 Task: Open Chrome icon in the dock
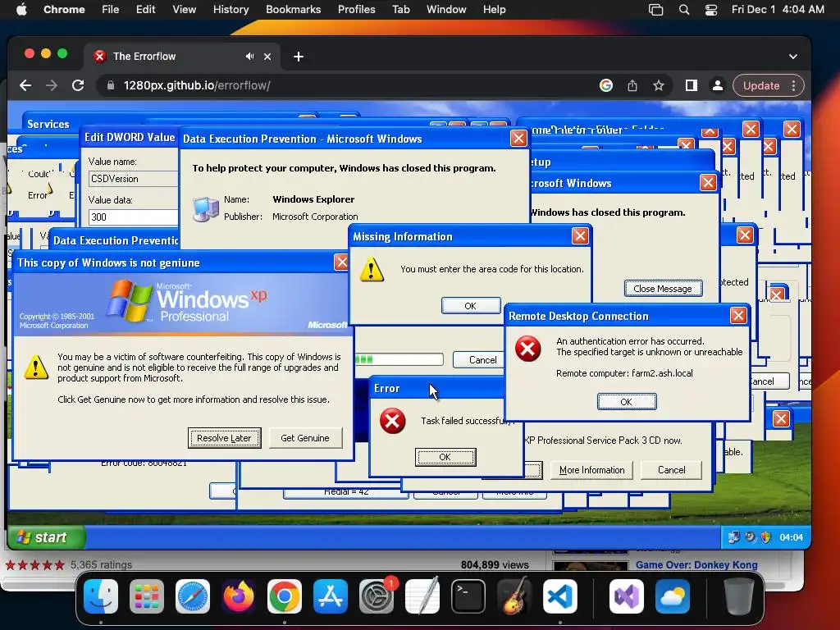285,596
